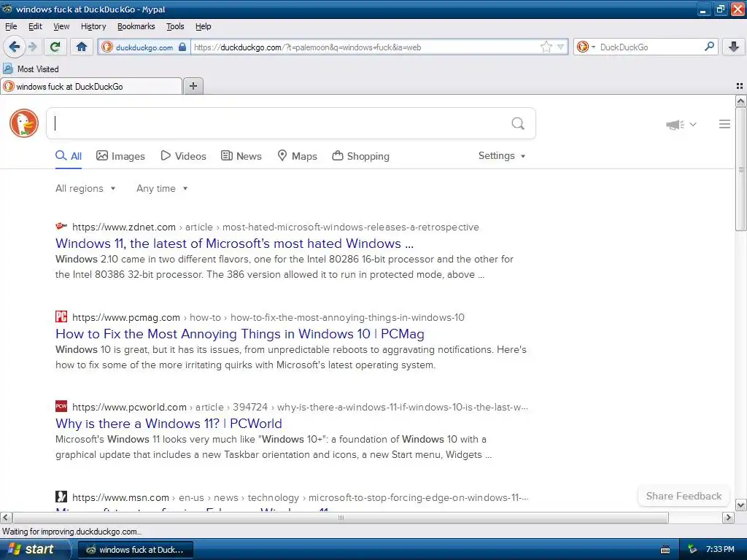The height and width of the screenshot is (560, 747).
Task: Open the Edit menu
Action: click(x=35, y=26)
